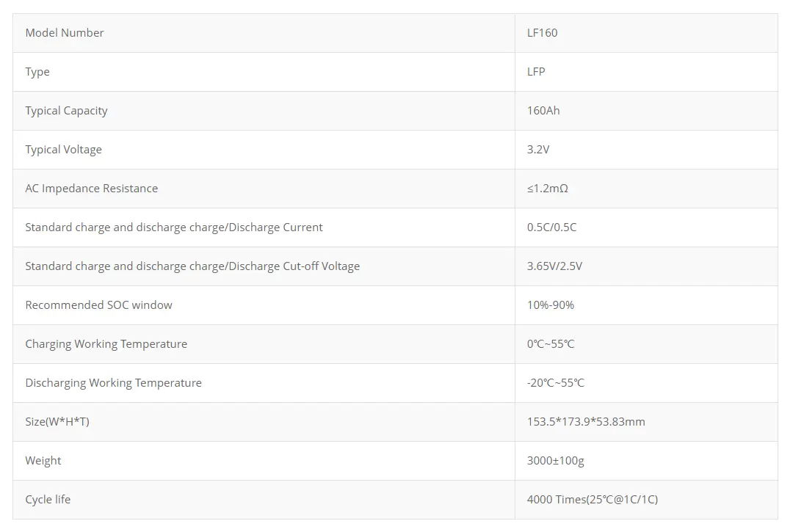Select the 10%-90% SOC value
Image resolution: width=793 pixels, height=532 pixels.
click(x=551, y=305)
